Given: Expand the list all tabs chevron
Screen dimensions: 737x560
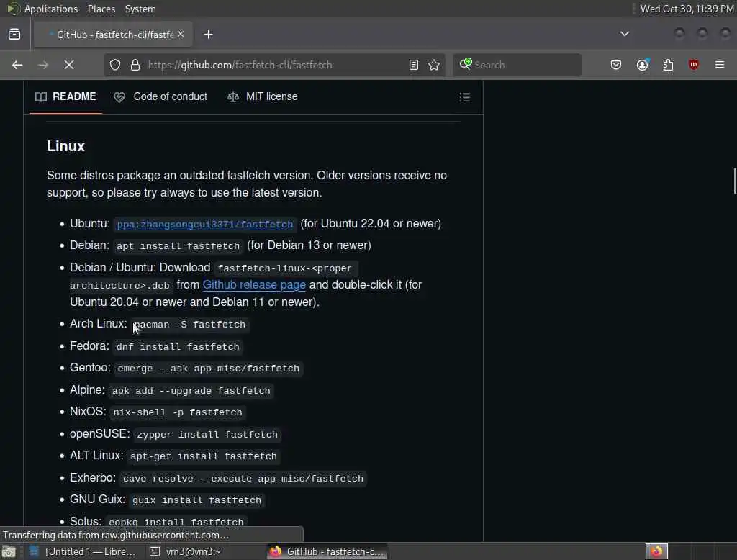Looking at the screenshot, I should click(625, 34).
